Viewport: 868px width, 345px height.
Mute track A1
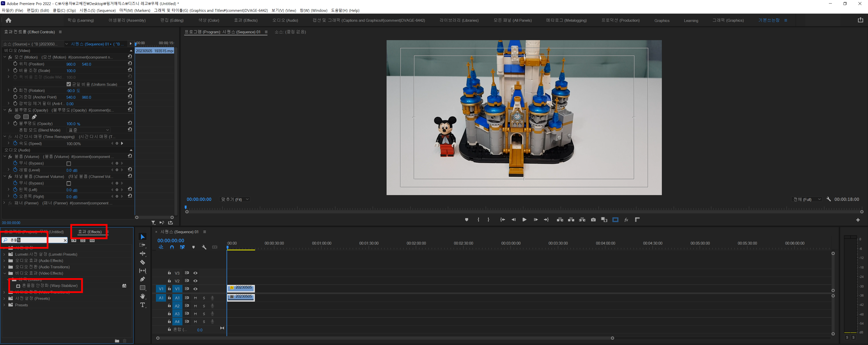click(x=196, y=298)
